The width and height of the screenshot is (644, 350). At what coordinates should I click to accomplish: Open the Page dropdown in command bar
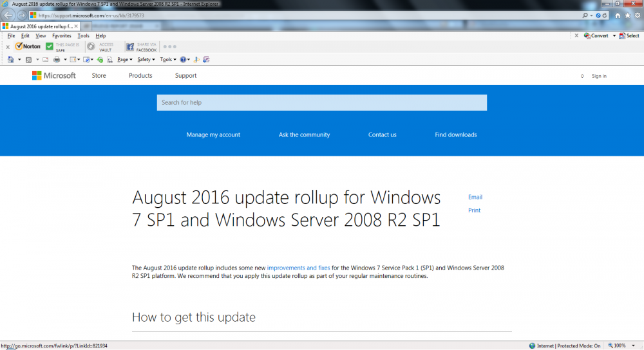point(125,59)
